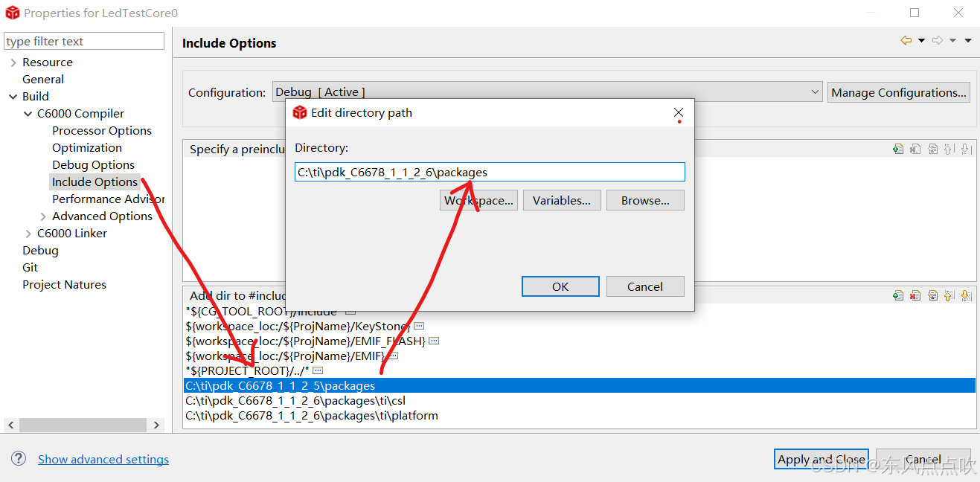Image resolution: width=980 pixels, height=482 pixels.
Task: Open the help question mark icon
Action: tap(19, 459)
